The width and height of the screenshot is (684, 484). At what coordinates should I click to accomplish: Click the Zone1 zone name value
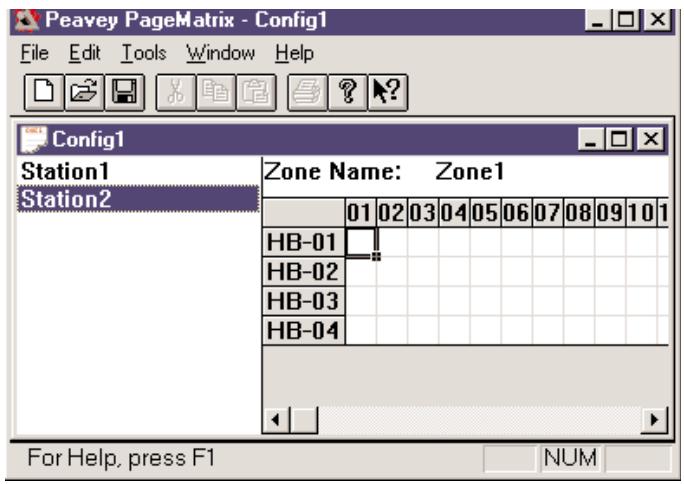[470, 171]
